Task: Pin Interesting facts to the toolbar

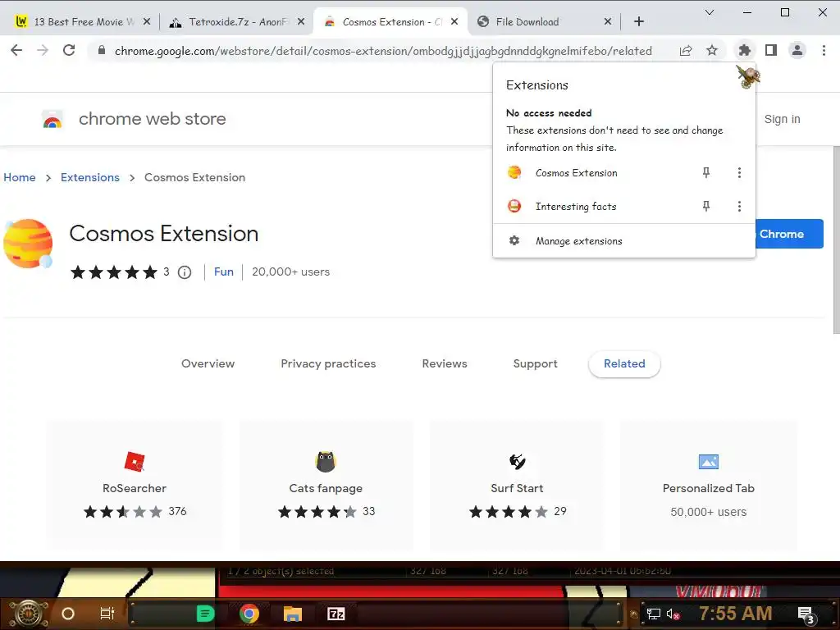Action: coord(706,206)
